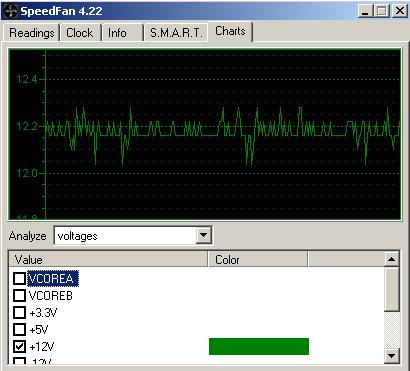Image resolution: width=410 pixels, height=371 pixels.
Task: Tick the +3.3V checkbox
Action: coord(19,313)
